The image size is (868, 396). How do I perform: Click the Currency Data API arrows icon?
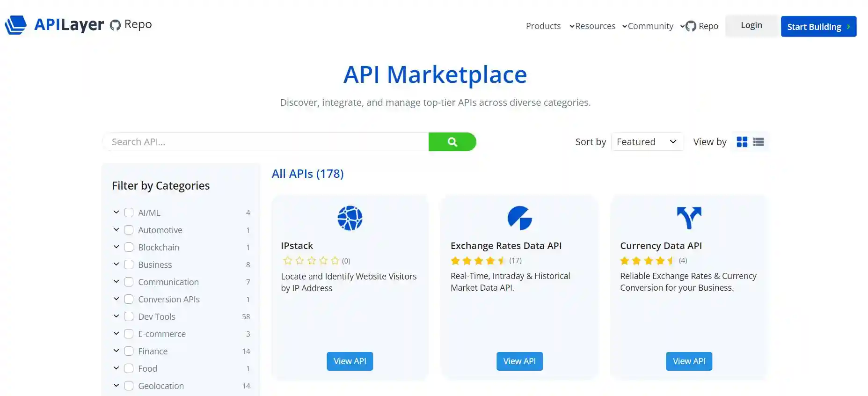point(689,218)
